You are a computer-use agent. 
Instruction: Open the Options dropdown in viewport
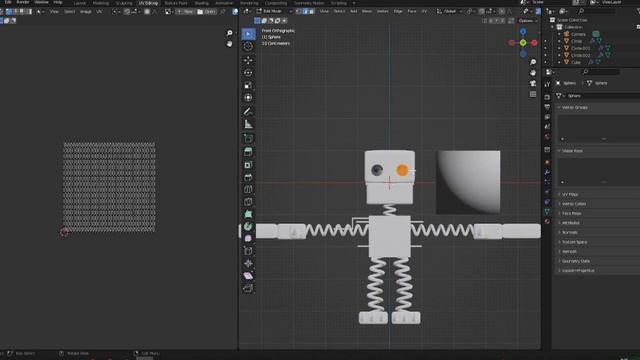(x=528, y=21)
